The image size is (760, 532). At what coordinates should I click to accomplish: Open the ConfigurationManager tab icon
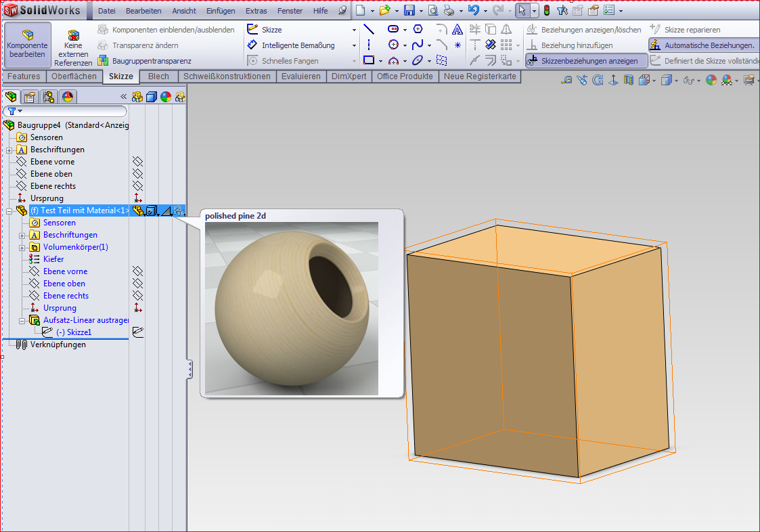pos(49,97)
